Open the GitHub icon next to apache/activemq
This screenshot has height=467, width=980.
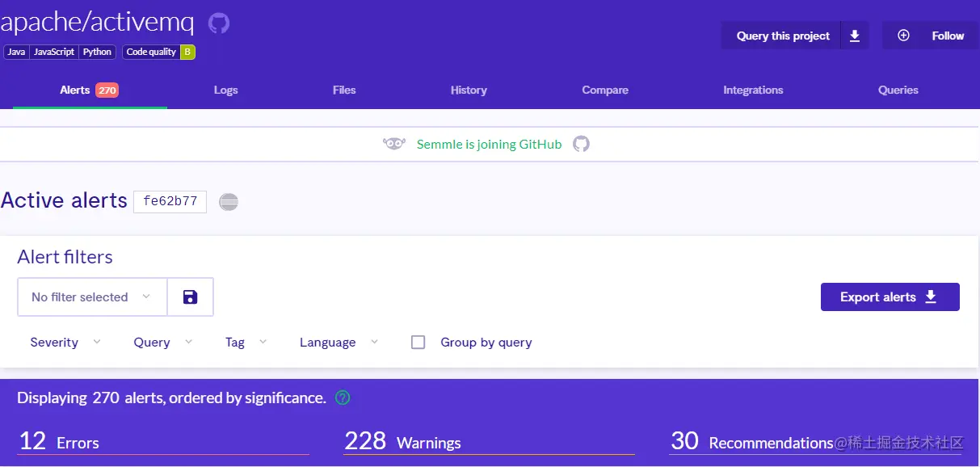click(x=219, y=23)
